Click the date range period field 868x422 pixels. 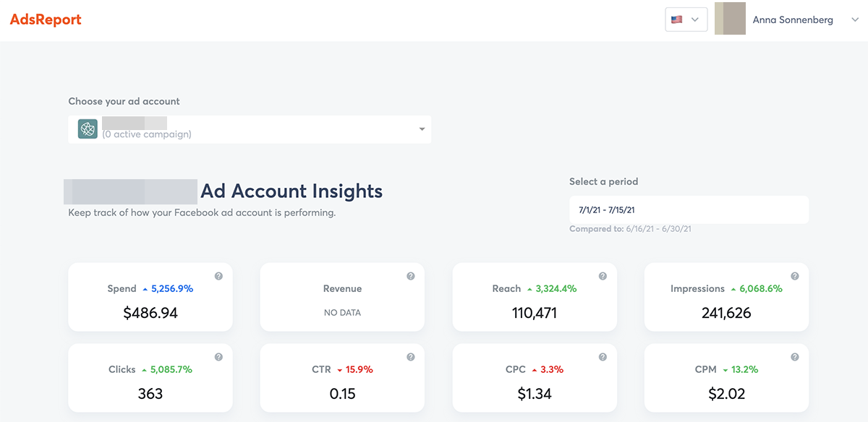(688, 210)
